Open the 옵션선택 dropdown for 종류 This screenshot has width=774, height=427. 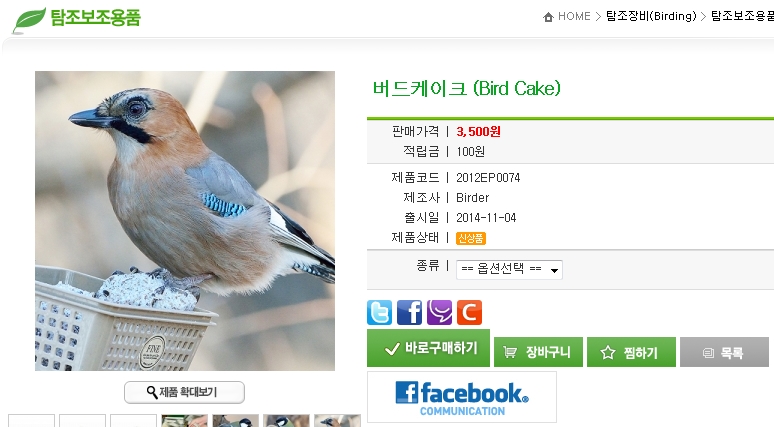tap(509, 270)
